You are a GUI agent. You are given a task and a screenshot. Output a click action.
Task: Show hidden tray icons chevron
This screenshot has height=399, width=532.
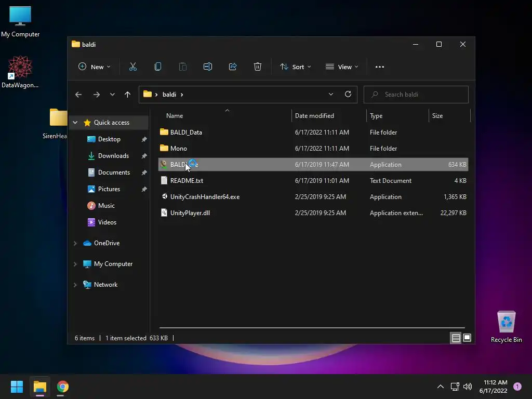click(x=441, y=387)
